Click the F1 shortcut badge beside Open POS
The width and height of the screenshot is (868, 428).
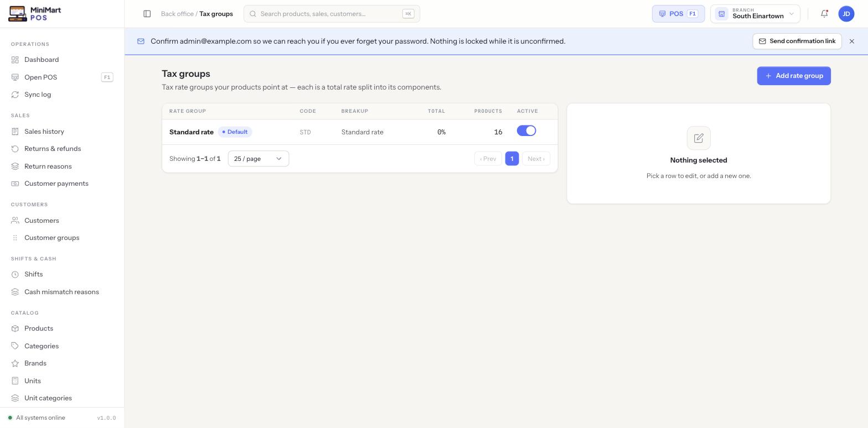pos(107,77)
